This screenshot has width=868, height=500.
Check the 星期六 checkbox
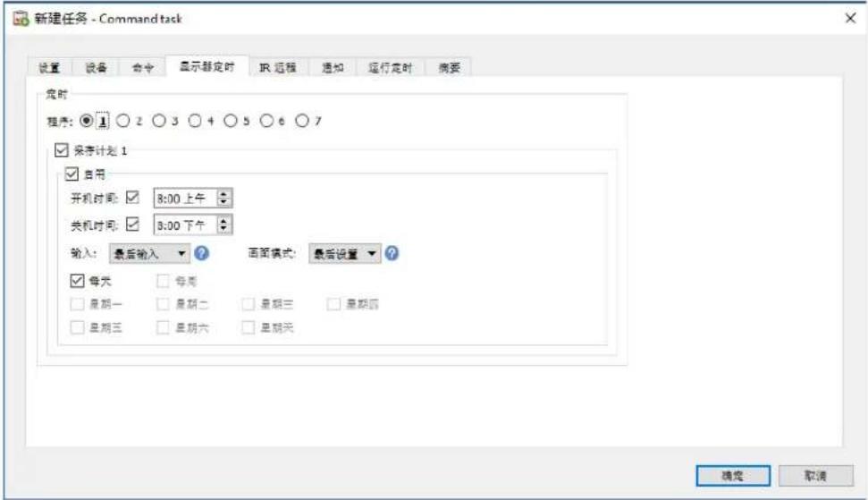(x=163, y=327)
